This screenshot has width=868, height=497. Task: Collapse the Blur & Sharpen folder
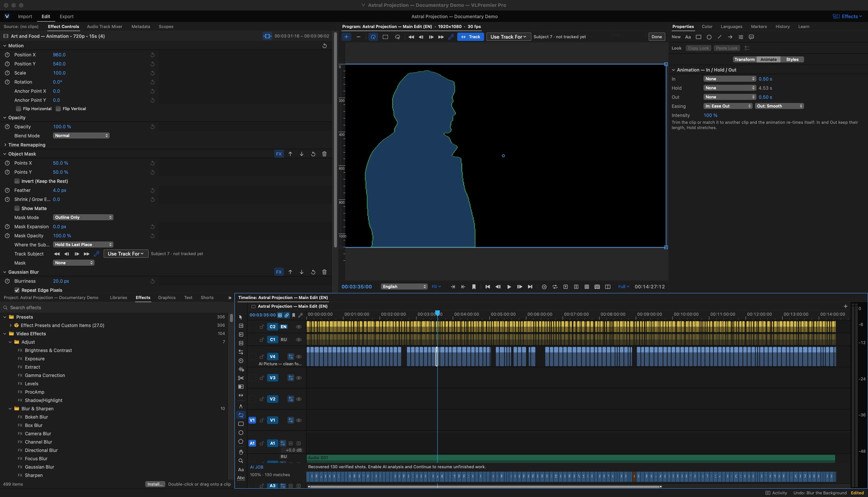click(x=10, y=409)
